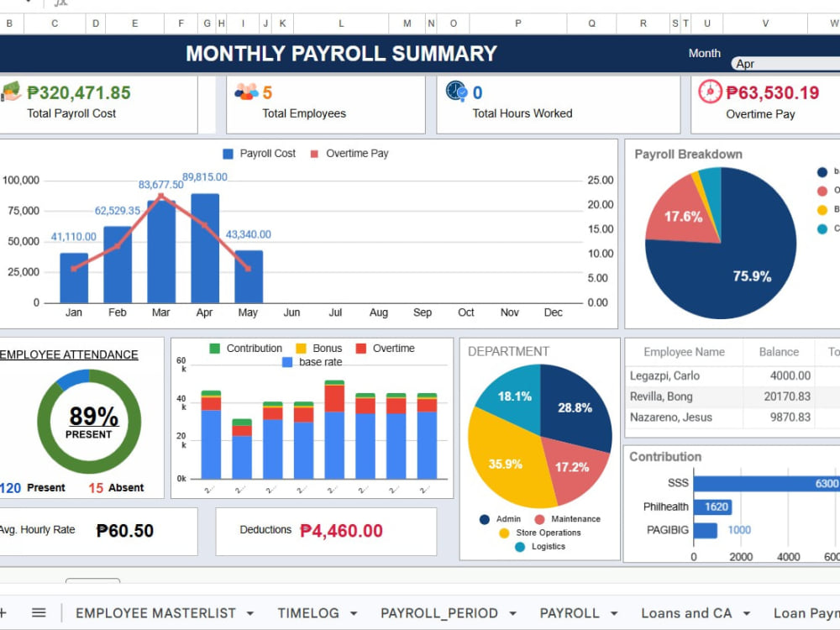The image size is (840, 630).
Task: Select the Jan bar labeled 41,110.00
Action: tap(74, 277)
